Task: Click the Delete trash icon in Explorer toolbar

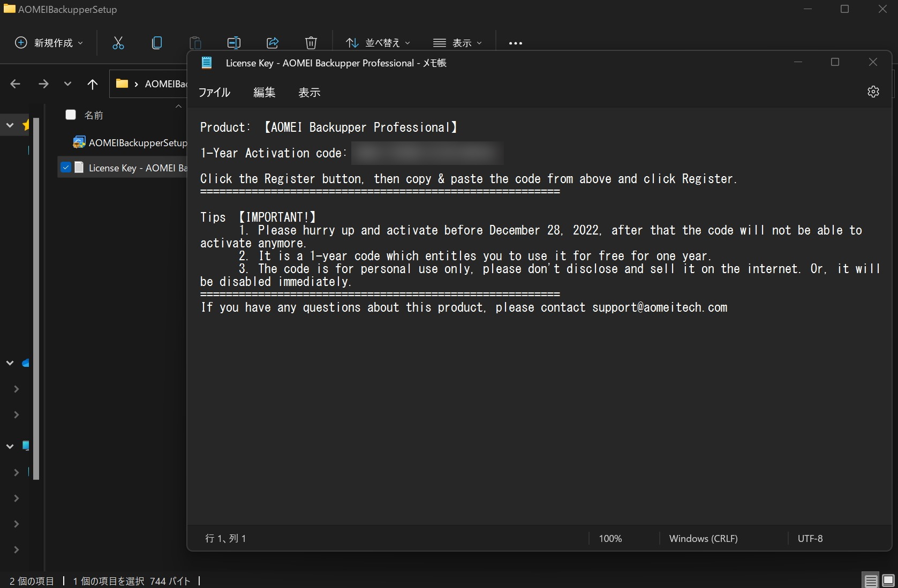Action: point(311,43)
